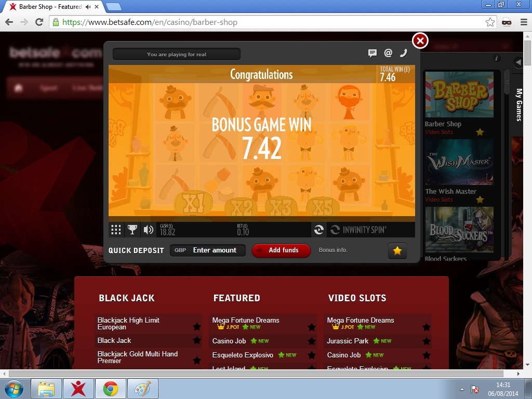The width and height of the screenshot is (532, 399).
Task: Click the X1 multiplier badge
Action: click(193, 204)
